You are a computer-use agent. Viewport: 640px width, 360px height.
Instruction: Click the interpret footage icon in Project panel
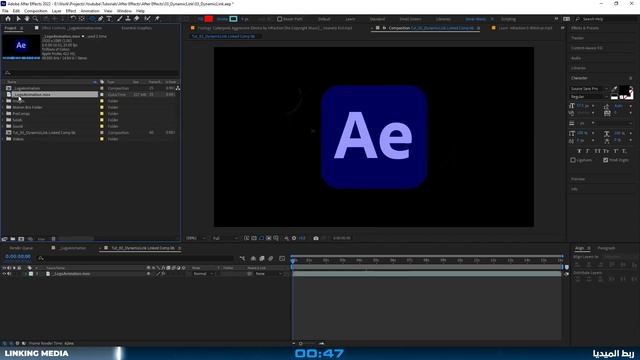4,239
